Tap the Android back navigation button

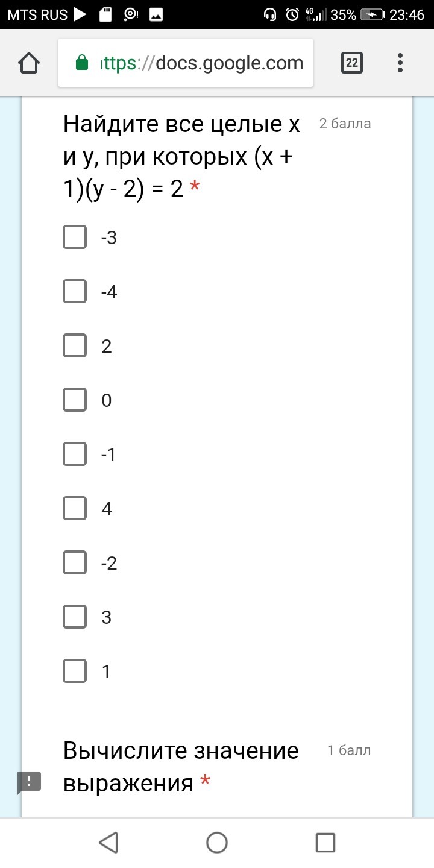coord(108,843)
